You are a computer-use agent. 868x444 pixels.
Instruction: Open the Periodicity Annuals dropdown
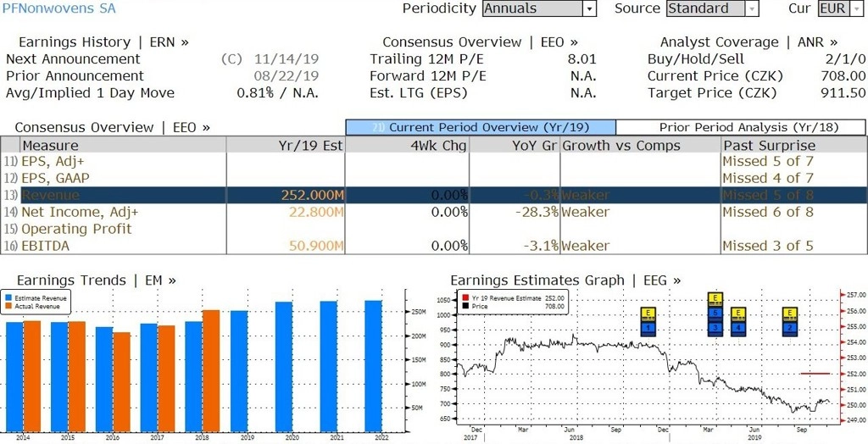pyautogui.click(x=539, y=8)
